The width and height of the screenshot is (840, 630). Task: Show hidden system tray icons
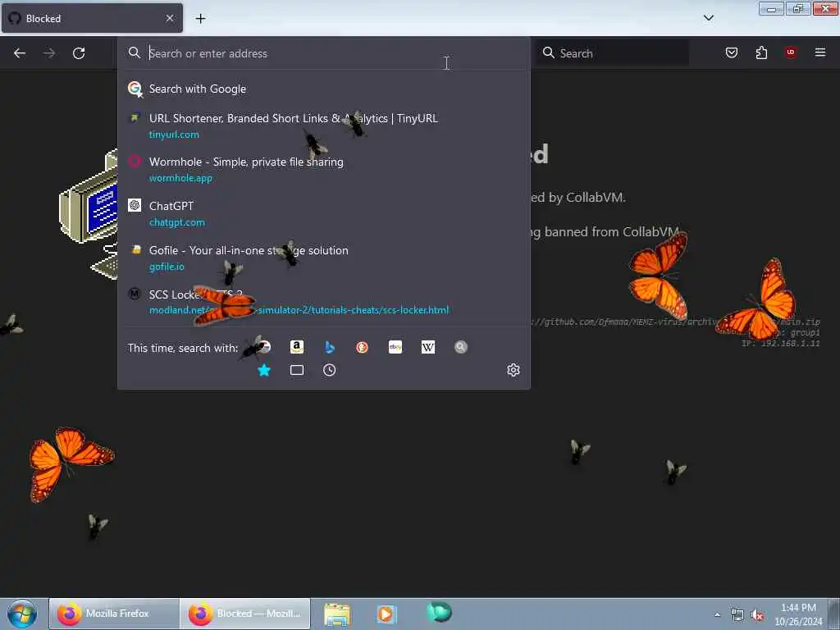point(717,614)
